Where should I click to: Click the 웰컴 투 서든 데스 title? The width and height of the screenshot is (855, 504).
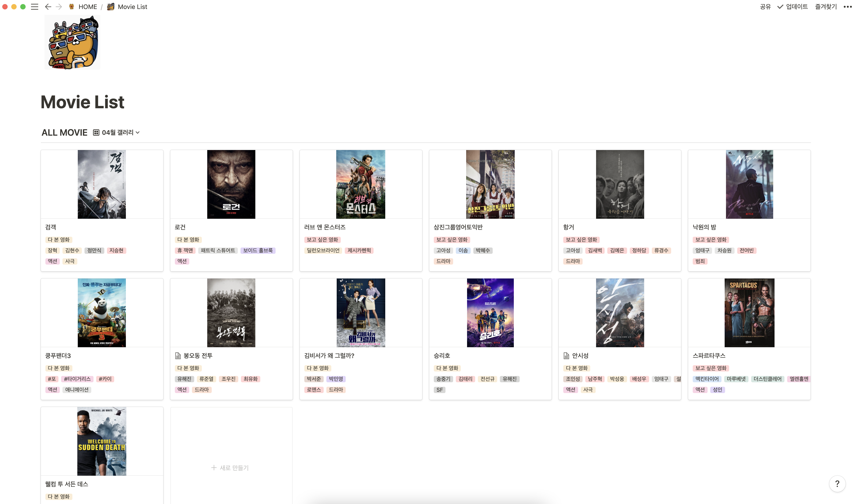pos(67,484)
